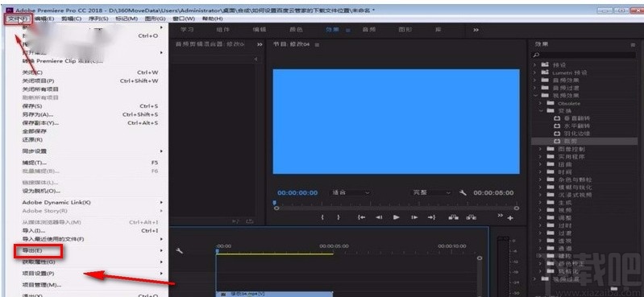Switch to the 颜色 workspace tab
644x297 pixels.
tap(296, 30)
